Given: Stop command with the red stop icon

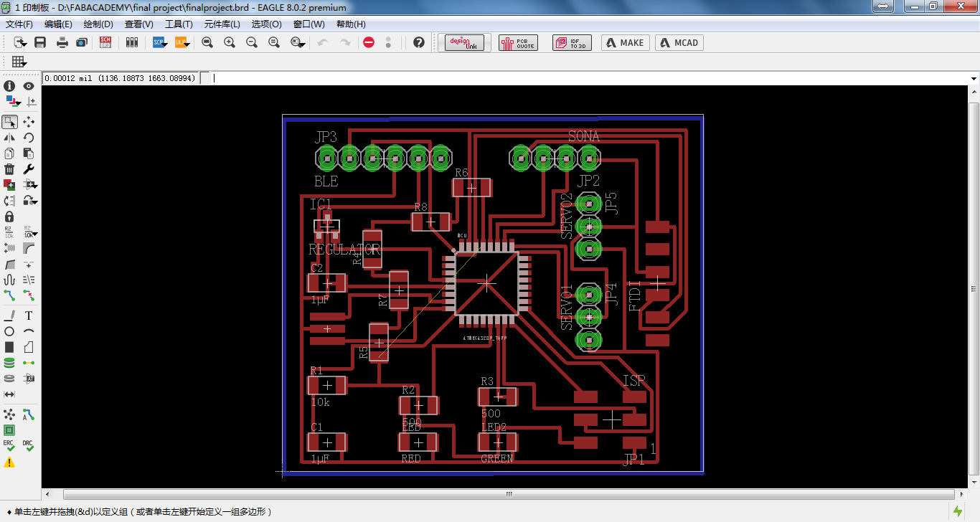Looking at the screenshot, I should coord(369,43).
